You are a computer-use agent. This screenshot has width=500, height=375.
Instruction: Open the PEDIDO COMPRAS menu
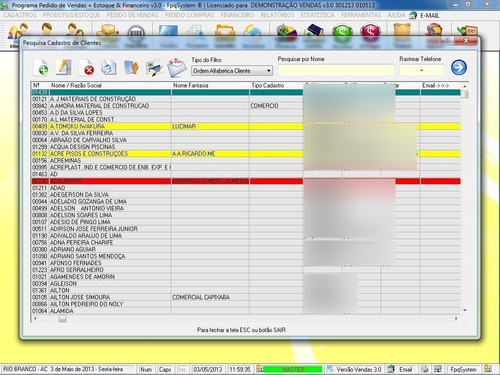[189, 15]
